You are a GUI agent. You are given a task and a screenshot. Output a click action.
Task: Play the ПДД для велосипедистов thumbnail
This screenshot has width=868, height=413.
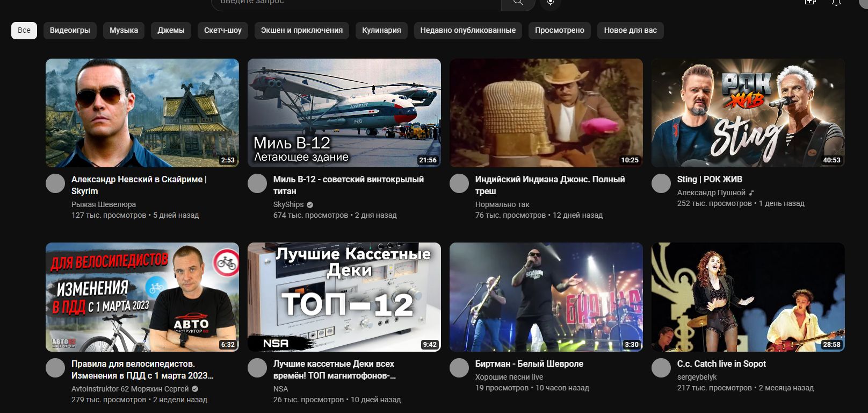point(142,297)
